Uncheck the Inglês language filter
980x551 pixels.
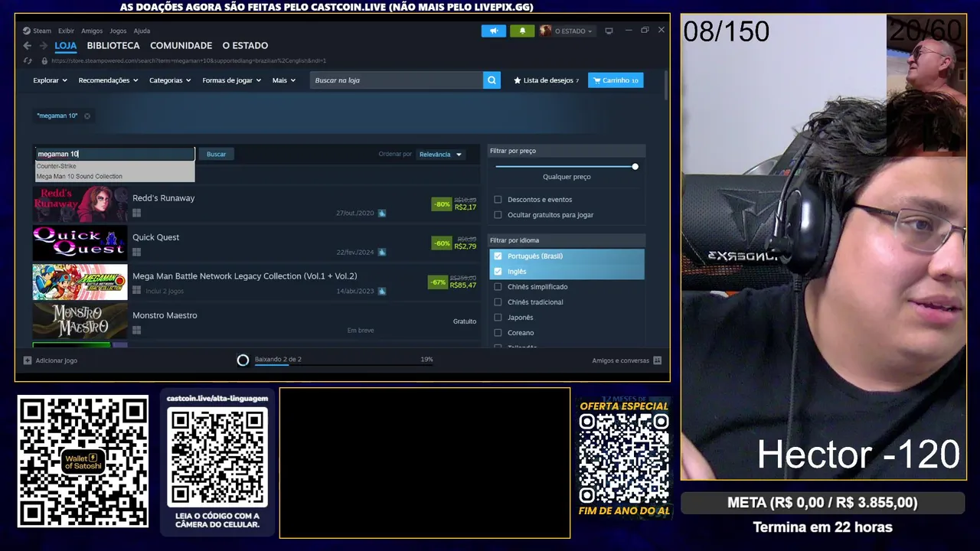pyautogui.click(x=498, y=272)
